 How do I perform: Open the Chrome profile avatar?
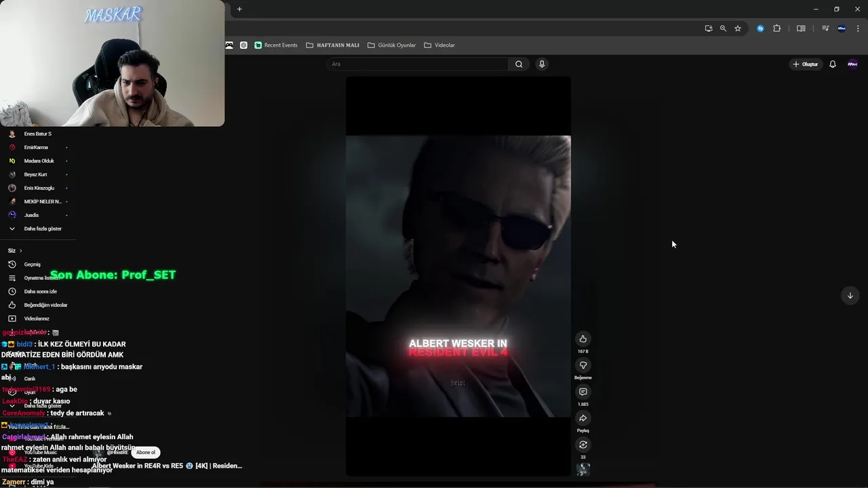(x=842, y=28)
